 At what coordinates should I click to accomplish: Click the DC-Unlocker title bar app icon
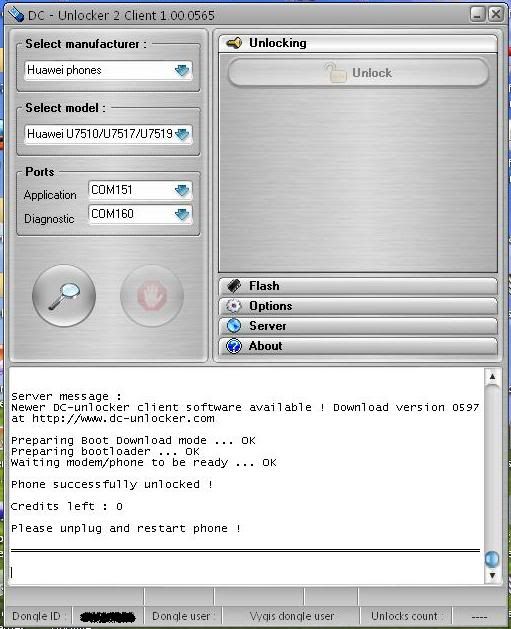16,15
